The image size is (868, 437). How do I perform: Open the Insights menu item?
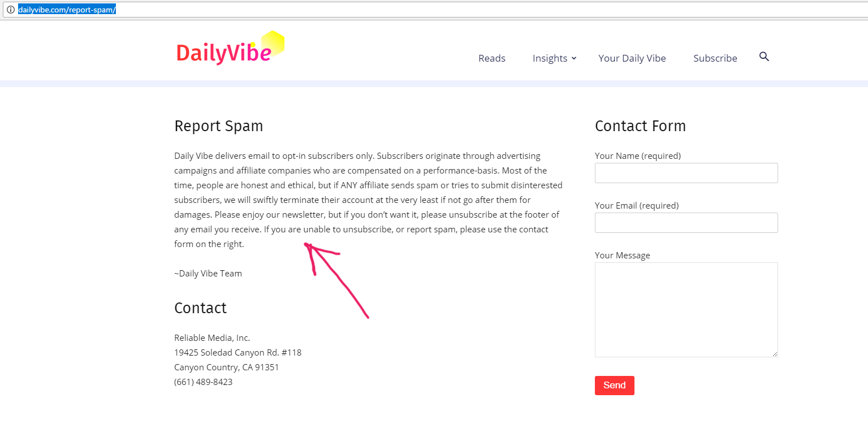coord(550,58)
